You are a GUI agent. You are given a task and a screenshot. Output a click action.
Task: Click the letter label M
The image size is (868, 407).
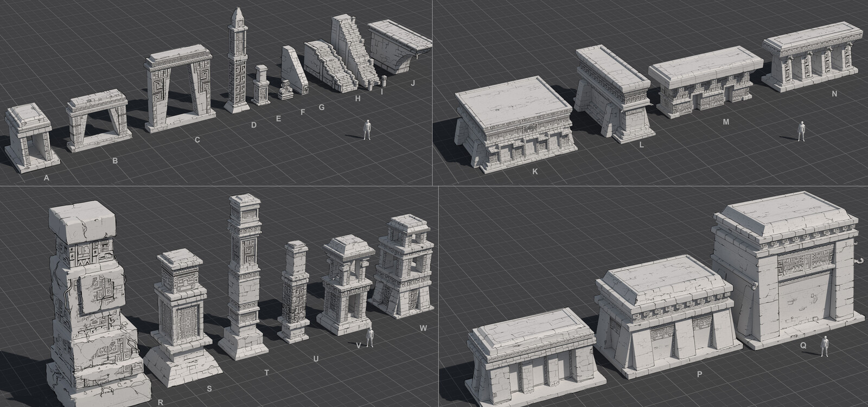pos(726,122)
